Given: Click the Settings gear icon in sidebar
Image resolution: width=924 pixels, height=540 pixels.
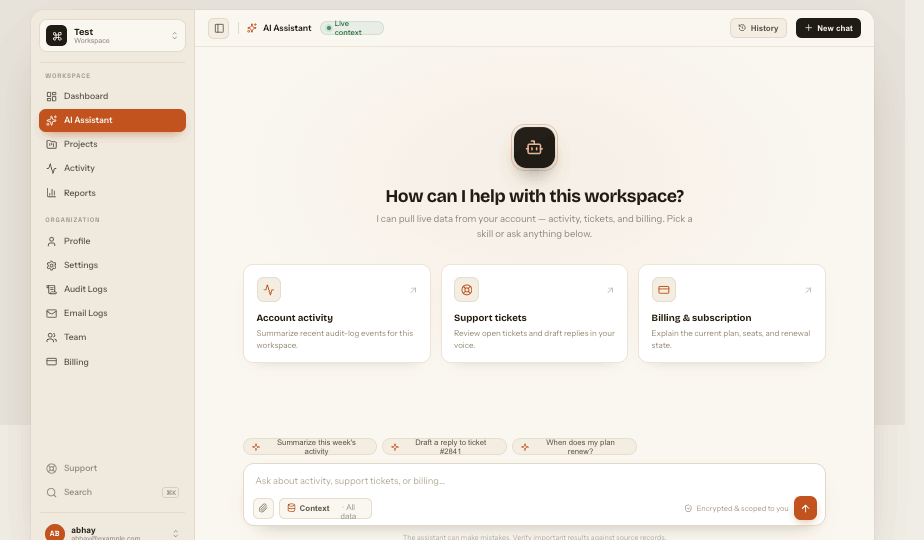Looking at the screenshot, I should click(51, 265).
